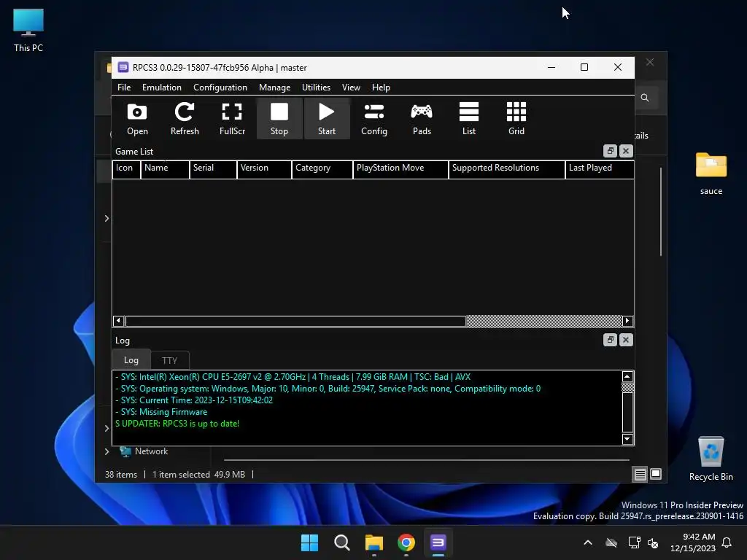Close the Log panel
This screenshot has height=560, width=747.
(626, 340)
